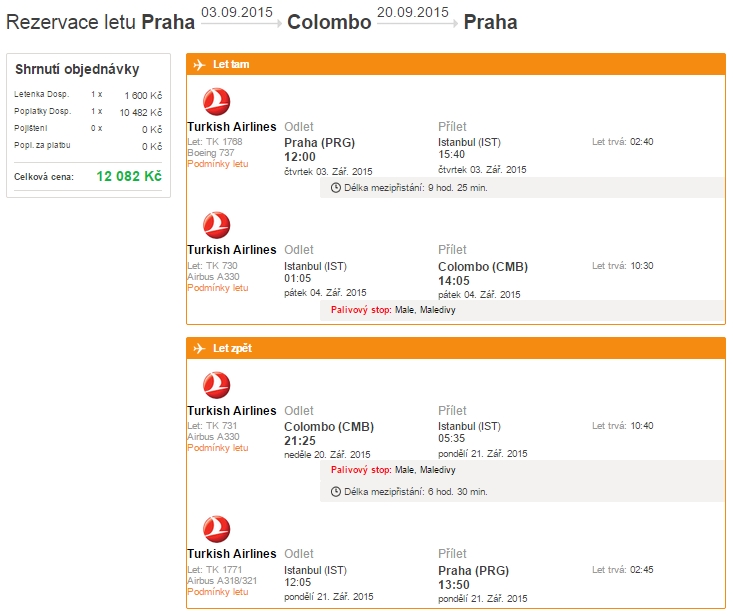Click the Turkish Airlines logo for flight TK 1771

(x=216, y=529)
